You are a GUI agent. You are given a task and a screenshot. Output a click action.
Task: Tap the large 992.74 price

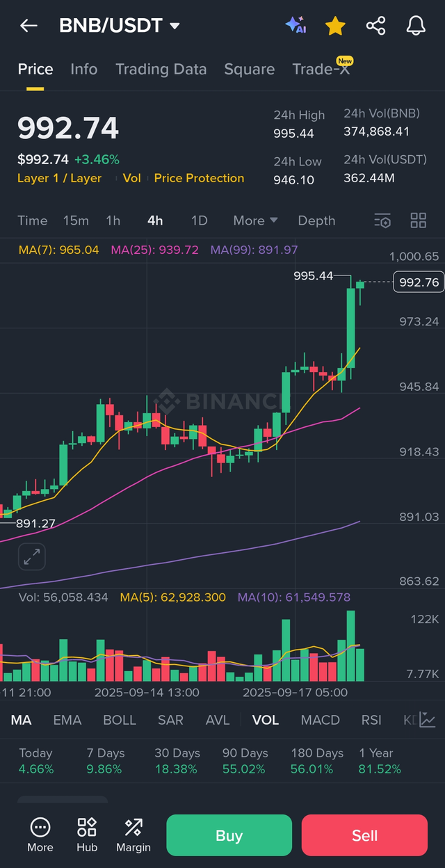(68, 129)
